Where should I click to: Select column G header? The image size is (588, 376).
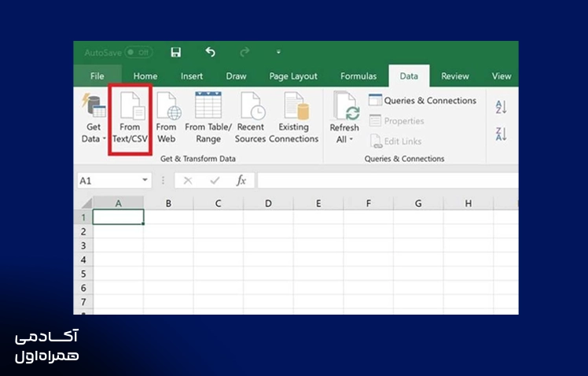pos(418,203)
